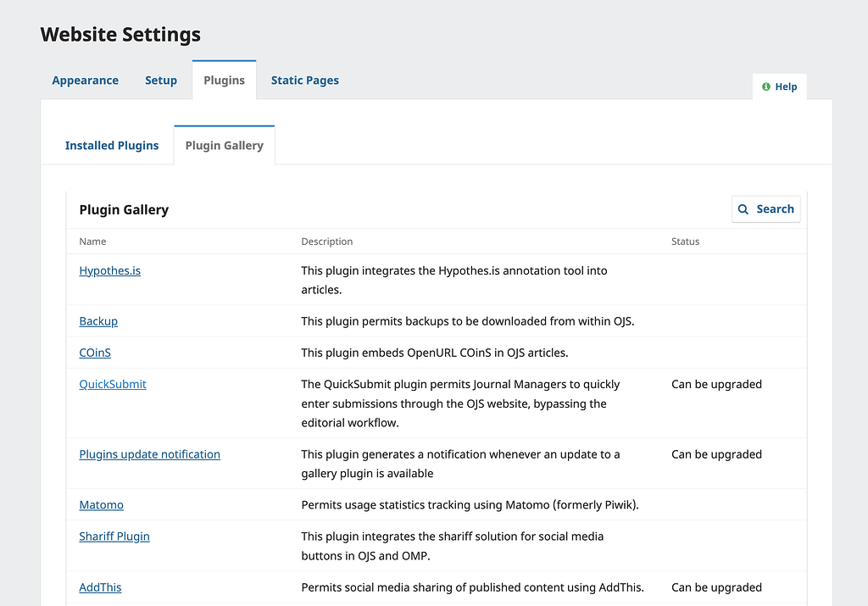Switch to Installed Plugins sub-tab
868x606 pixels.
(x=112, y=146)
